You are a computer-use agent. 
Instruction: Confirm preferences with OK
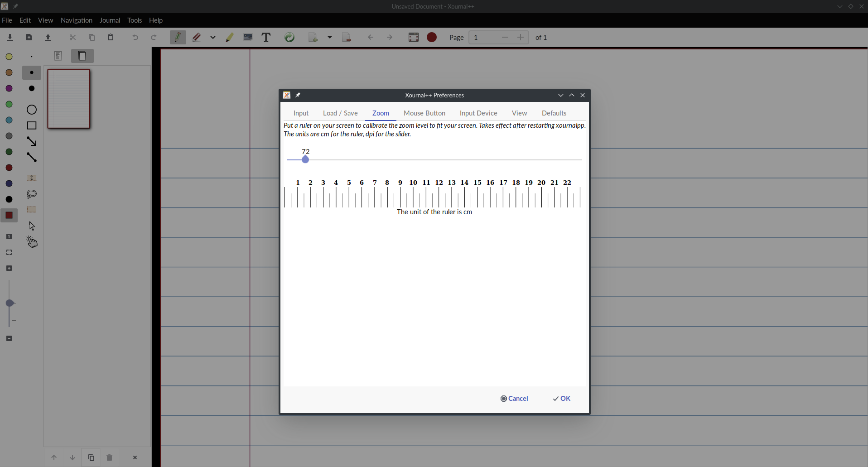(x=561, y=399)
